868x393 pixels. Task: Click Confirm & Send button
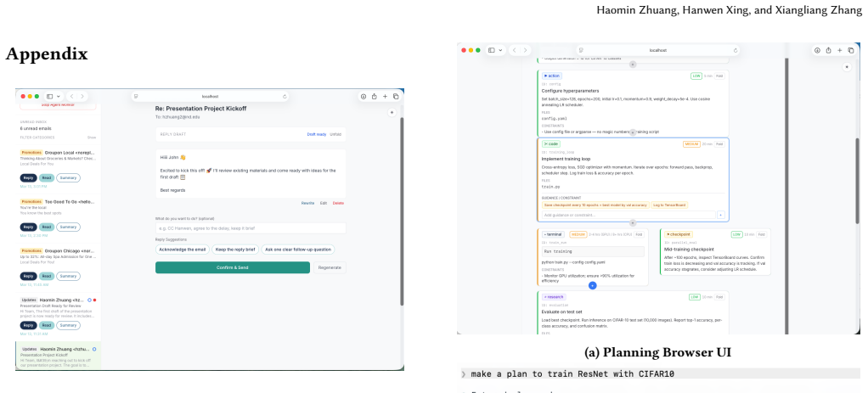point(233,267)
